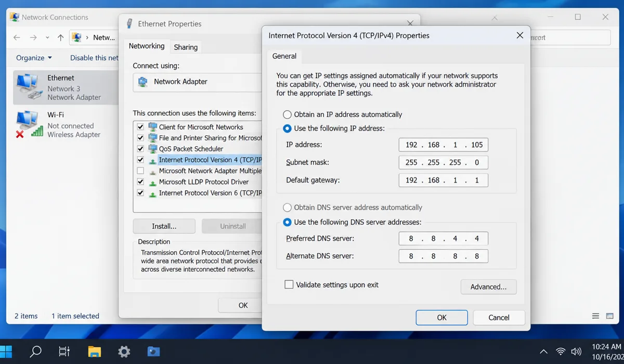Screen dimensions: 624x364
Task: Click Disable this network device command
Action: [x=94, y=58]
